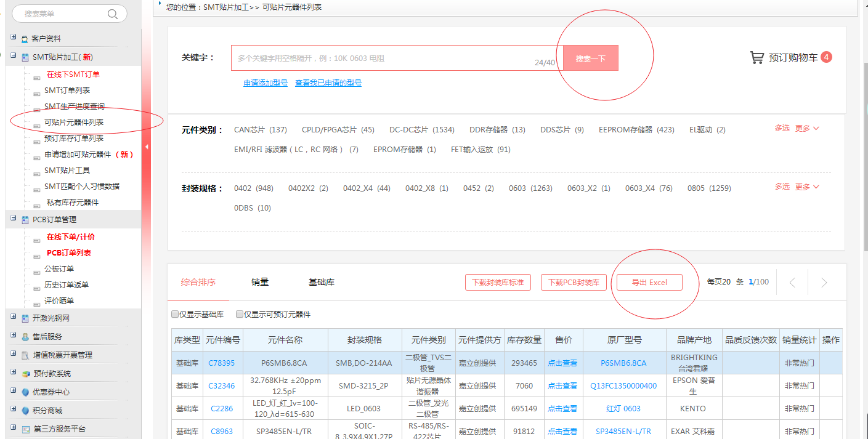
Task: Check the 仅显示可预订元器件 option
Action: tap(240, 315)
